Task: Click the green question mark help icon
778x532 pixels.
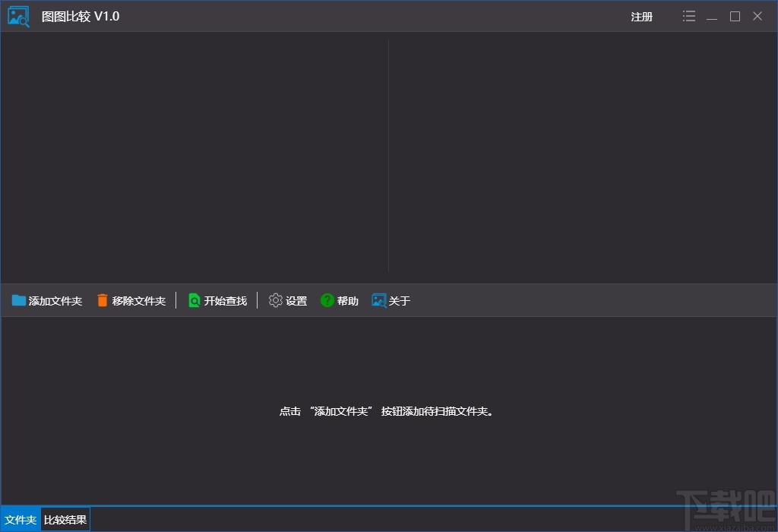Action: 326,300
